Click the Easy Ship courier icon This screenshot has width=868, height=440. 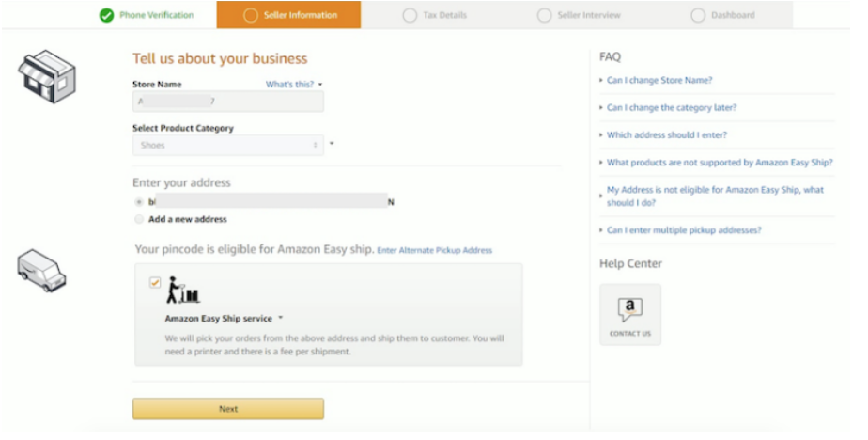[x=182, y=291]
